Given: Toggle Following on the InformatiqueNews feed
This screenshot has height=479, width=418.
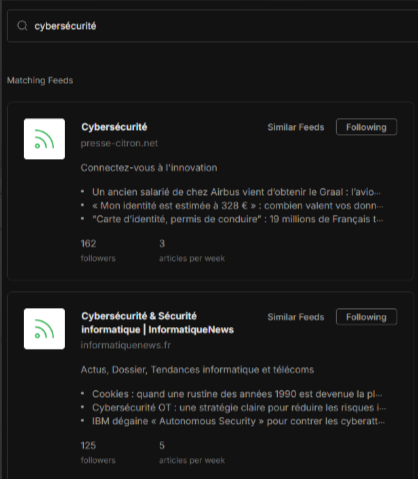Looking at the screenshot, I should [x=366, y=317].
